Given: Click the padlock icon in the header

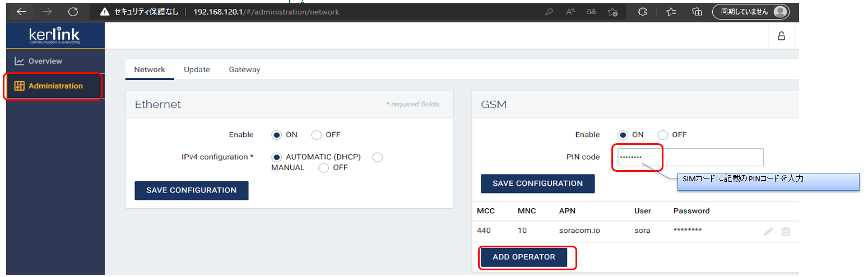Looking at the screenshot, I should [781, 36].
